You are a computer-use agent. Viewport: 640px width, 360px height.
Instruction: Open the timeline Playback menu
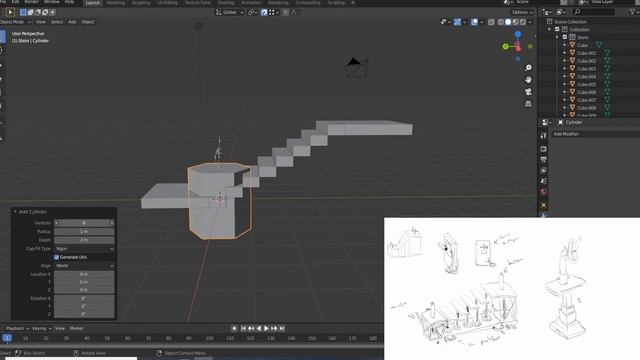coord(17,329)
